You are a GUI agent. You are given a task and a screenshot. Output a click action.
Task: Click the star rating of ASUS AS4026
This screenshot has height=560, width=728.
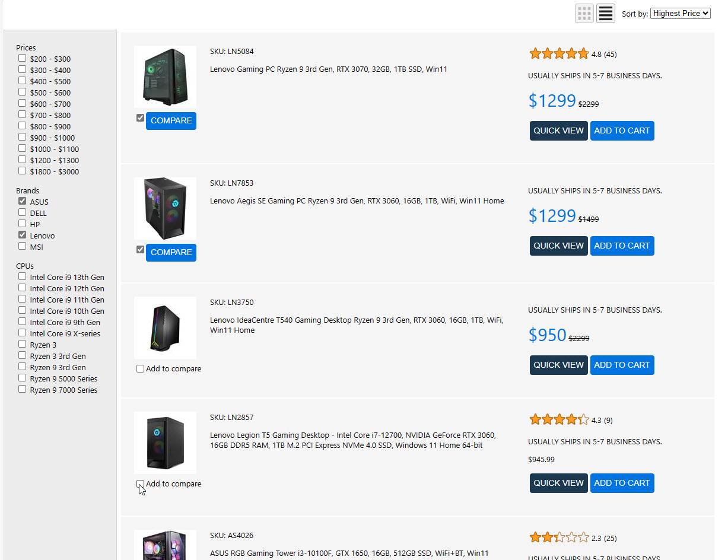(558, 538)
